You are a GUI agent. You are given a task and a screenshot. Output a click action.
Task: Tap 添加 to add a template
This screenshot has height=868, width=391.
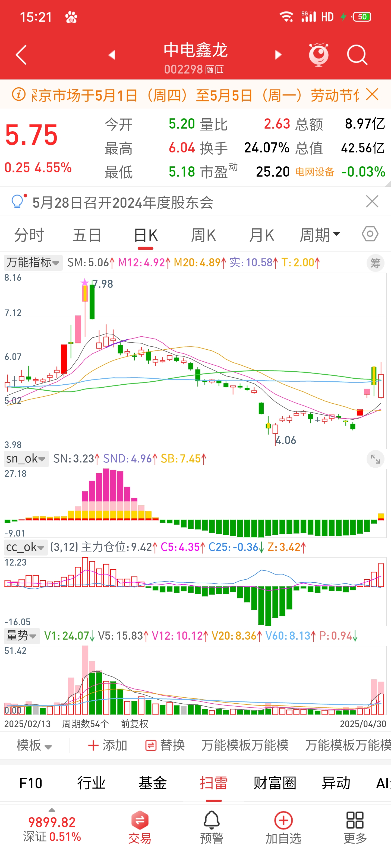coord(107,745)
